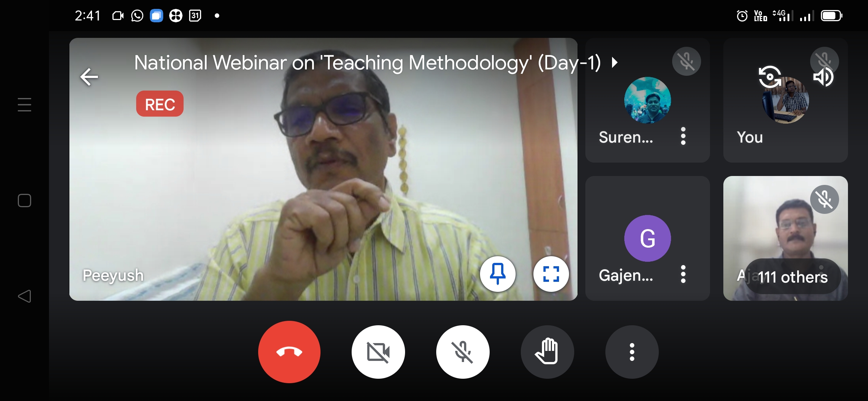
Task: Raise hand using the hand icon
Action: [547, 352]
